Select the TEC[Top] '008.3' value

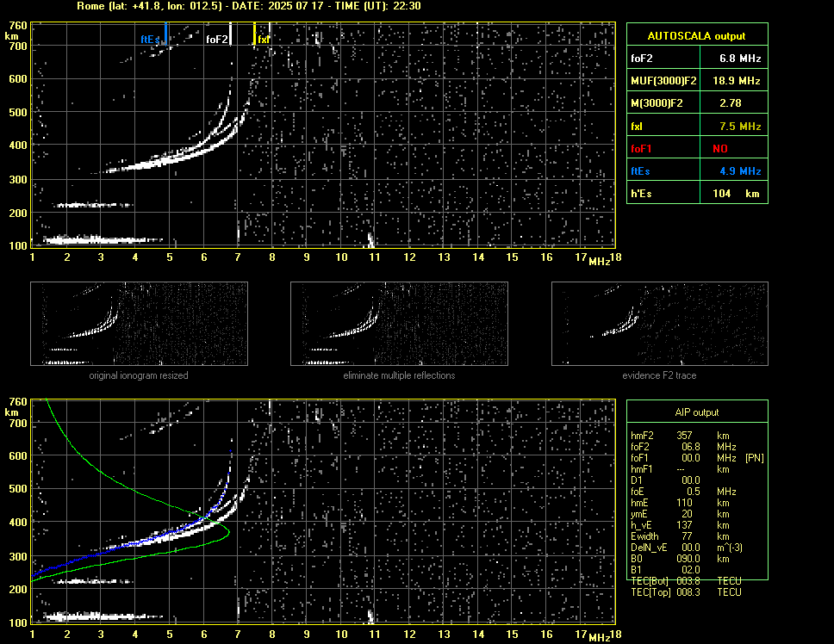(x=688, y=592)
